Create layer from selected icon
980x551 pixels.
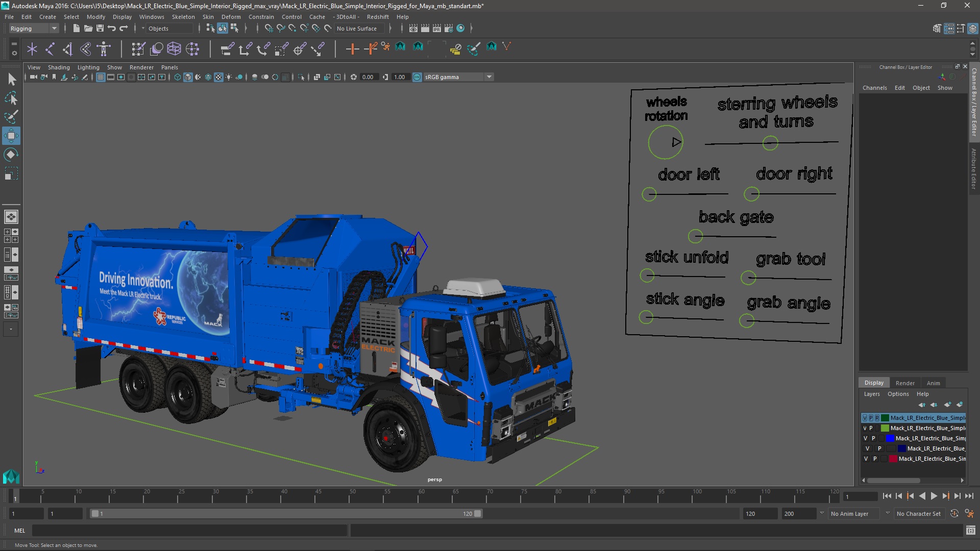(960, 405)
